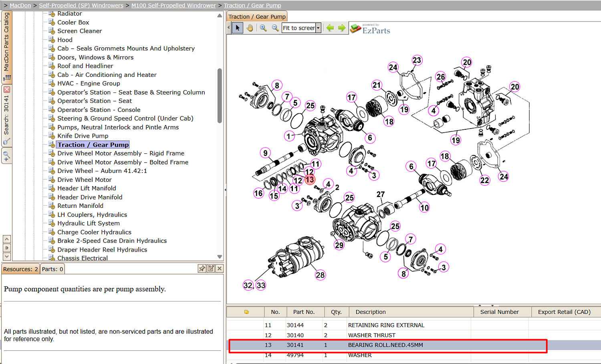Select part number 30144 row

pyautogui.click(x=414, y=325)
